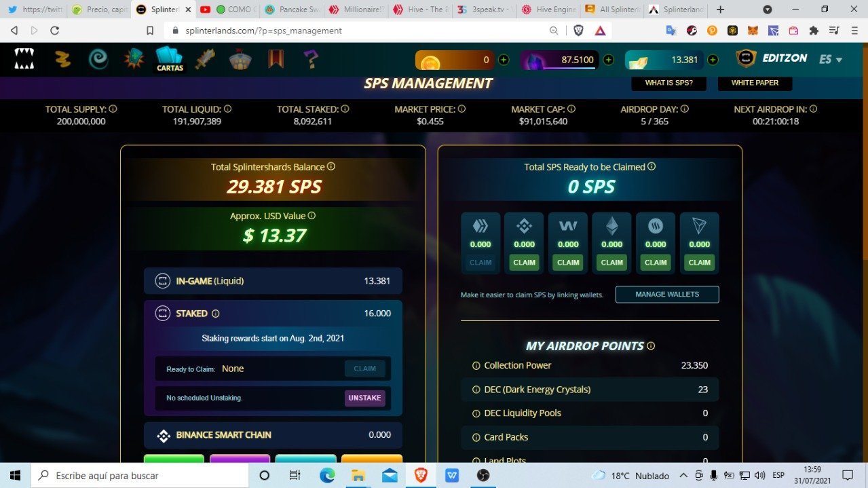The image size is (868, 488).
Task: Click the MANAGE WALLETS button
Action: pyautogui.click(x=667, y=295)
